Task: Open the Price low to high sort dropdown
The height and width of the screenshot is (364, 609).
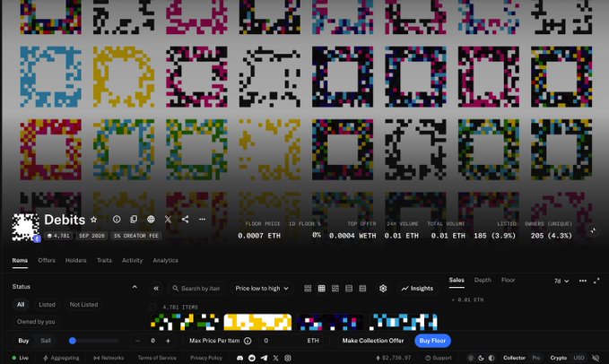Action: click(262, 289)
